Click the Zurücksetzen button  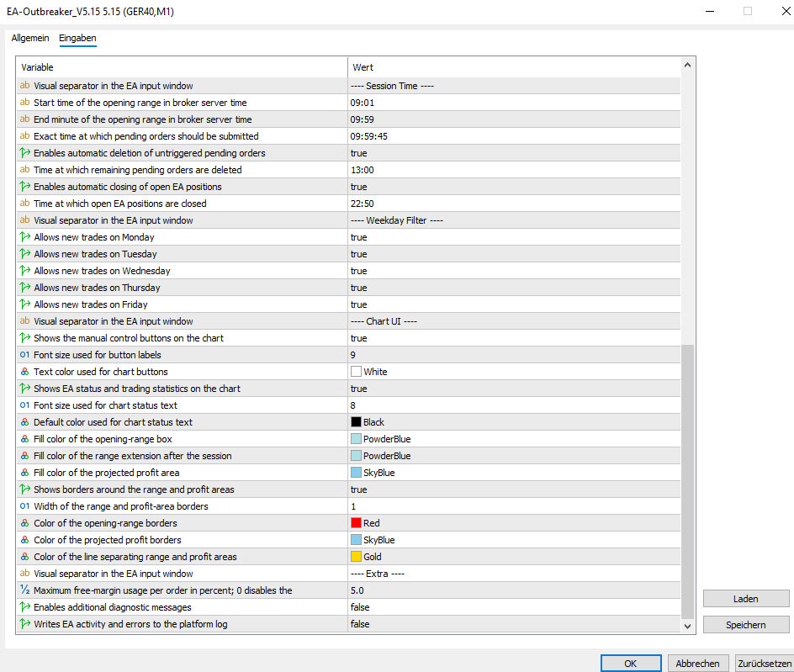click(x=764, y=664)
